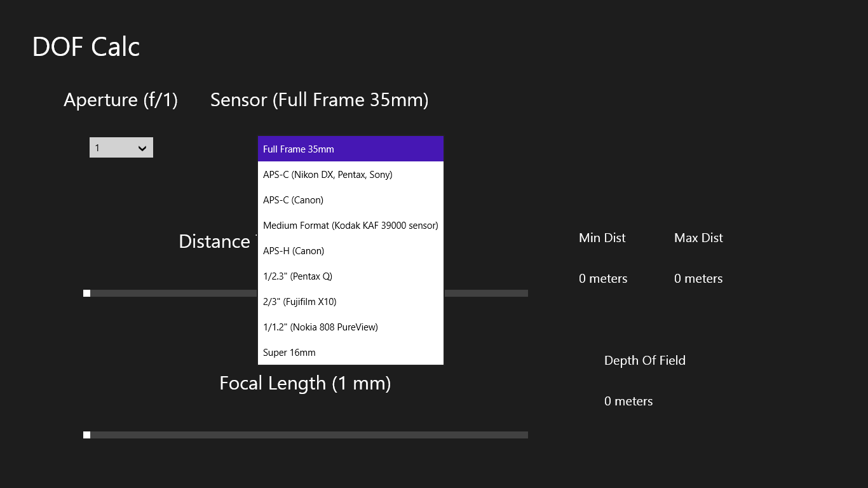This screenshot has width=868, height=488.
Task: Click the Distance slider thumb
Action: 86,293
